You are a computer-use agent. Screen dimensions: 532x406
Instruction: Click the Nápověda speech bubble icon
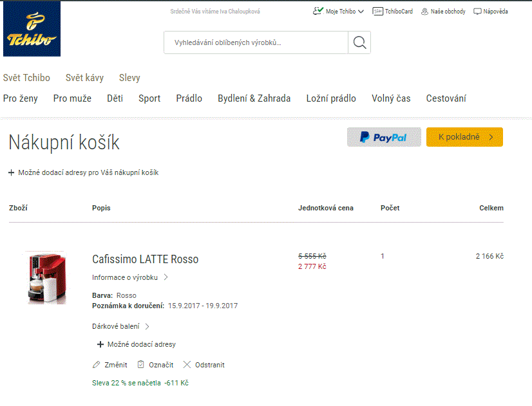[x=477, y=12]
